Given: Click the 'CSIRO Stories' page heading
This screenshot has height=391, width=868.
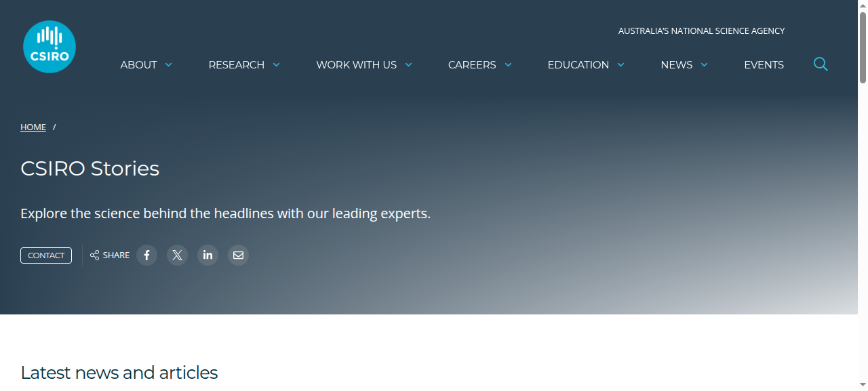Looking at the screenshot, I should click(x=90, y=168).
